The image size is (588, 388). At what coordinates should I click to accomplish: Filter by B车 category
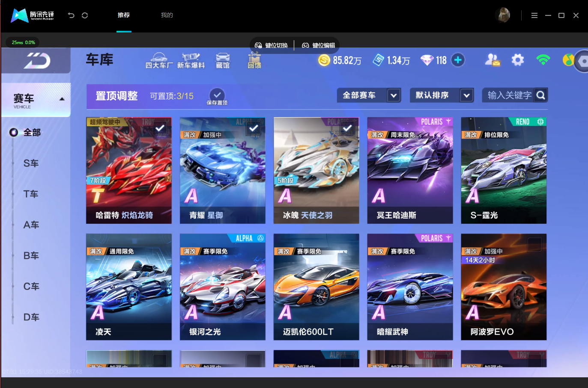(31, 256)
